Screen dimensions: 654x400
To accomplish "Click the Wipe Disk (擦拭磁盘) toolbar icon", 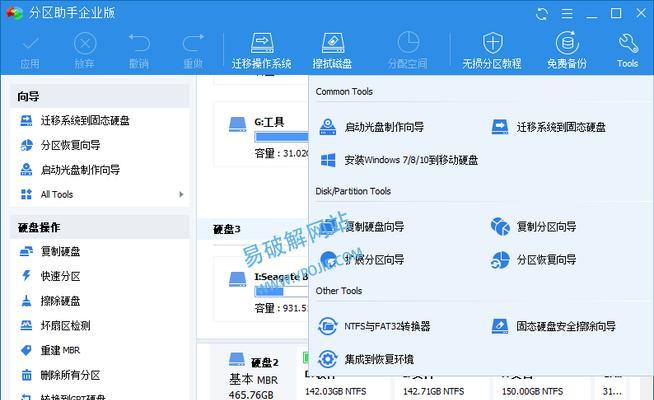I will click(332, 43).
